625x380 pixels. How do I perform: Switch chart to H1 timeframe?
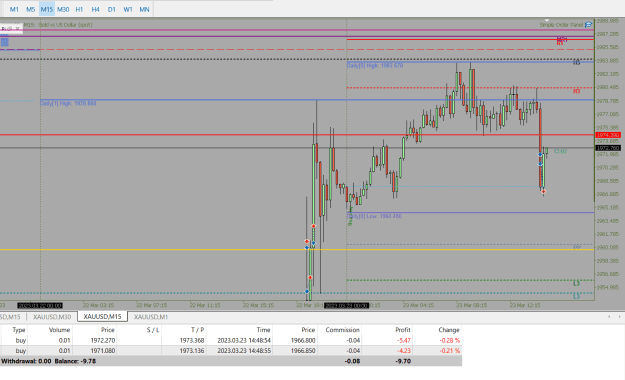[79, 9]
